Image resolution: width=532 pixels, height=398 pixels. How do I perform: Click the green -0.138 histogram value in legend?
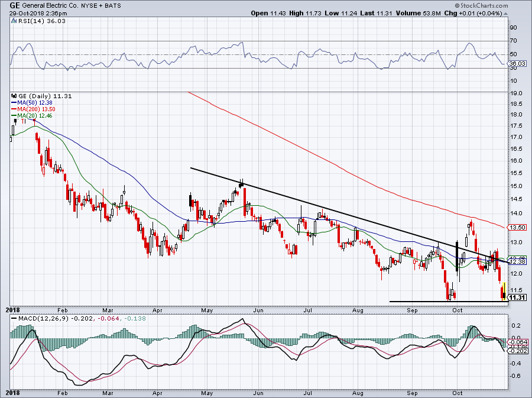click(135, 319)
